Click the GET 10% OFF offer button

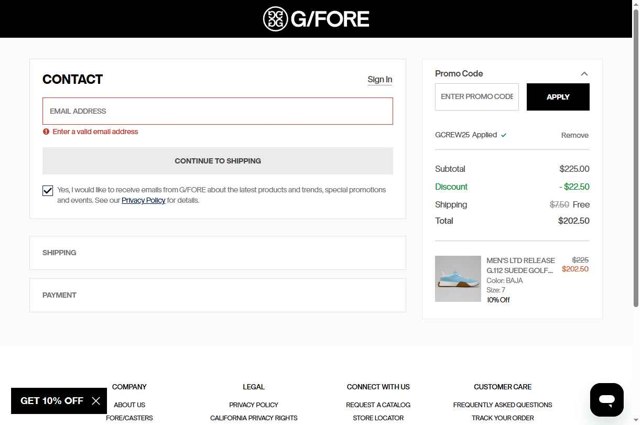(x=51, y=401)
